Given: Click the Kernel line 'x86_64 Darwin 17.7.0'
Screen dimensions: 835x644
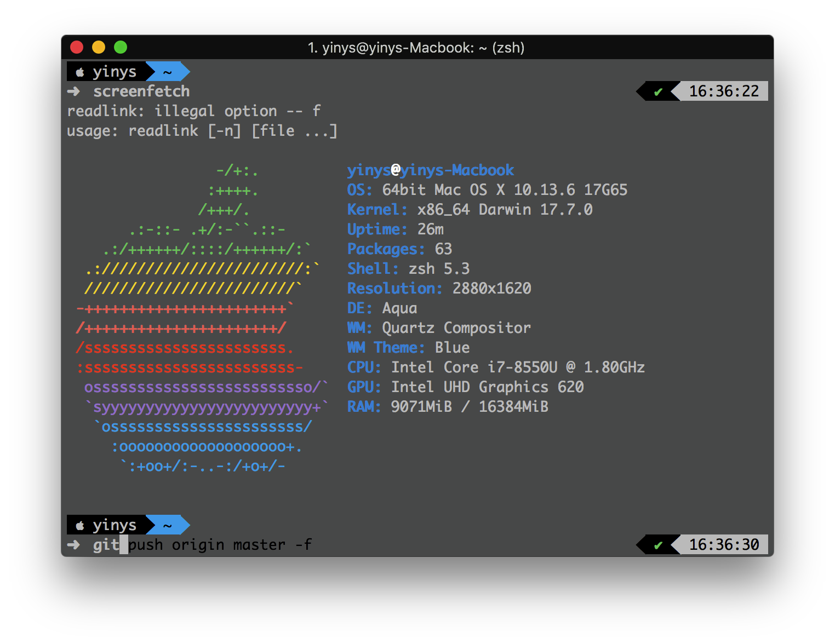Looking at the screenshot, I should 505,210.
